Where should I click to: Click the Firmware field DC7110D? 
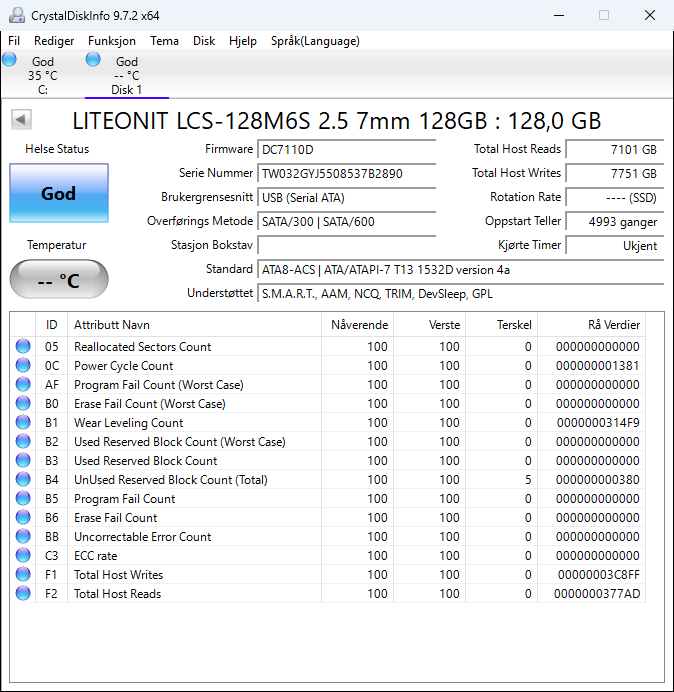click(x=346, y=150)
